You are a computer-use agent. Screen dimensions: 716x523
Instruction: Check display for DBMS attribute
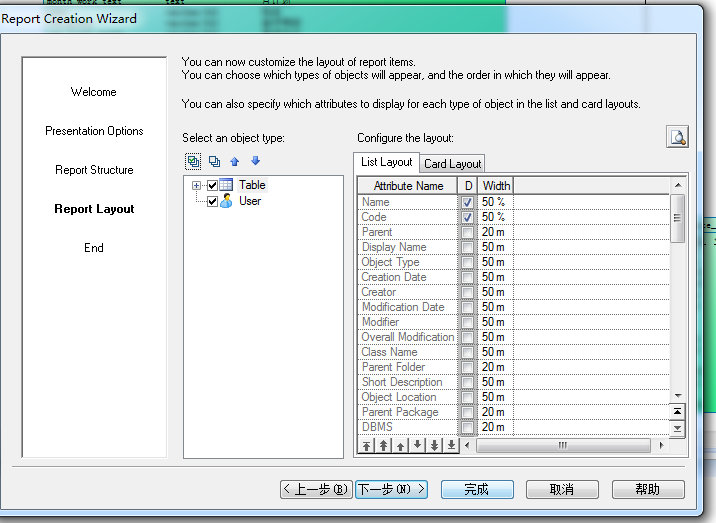[x=467, y=427]
